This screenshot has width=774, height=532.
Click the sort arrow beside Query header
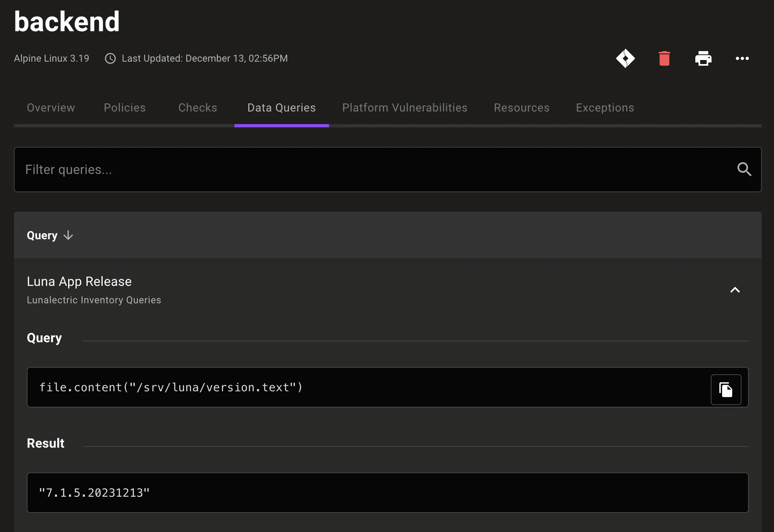[x=68, y=236]
